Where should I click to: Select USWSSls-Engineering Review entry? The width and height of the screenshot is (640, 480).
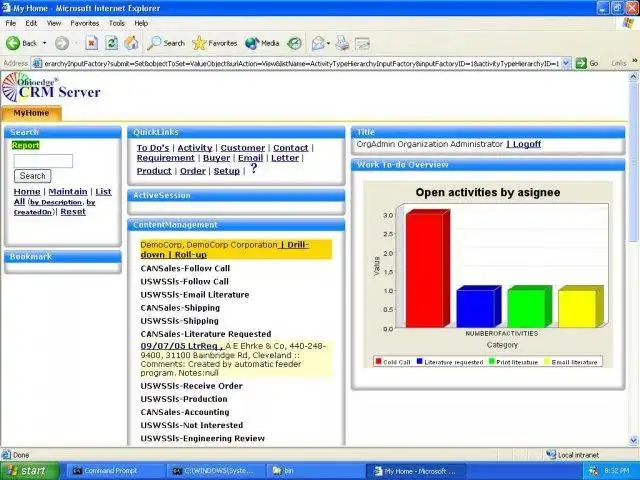[202, 438]
